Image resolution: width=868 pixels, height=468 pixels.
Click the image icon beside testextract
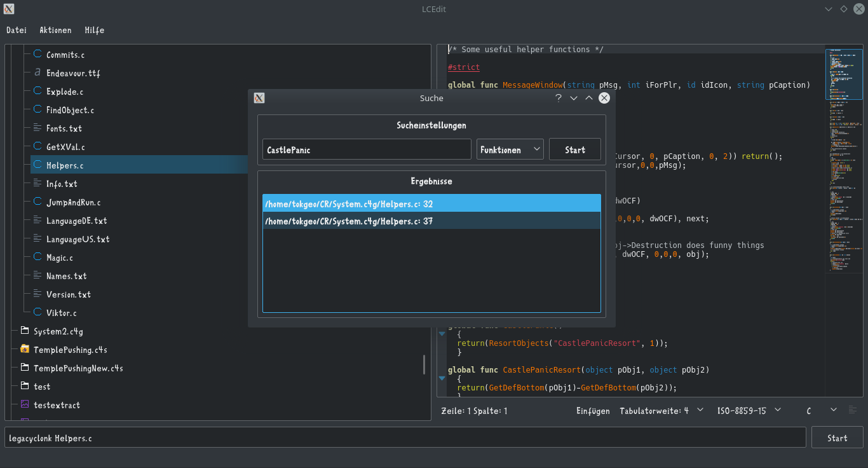click(25, 405)
